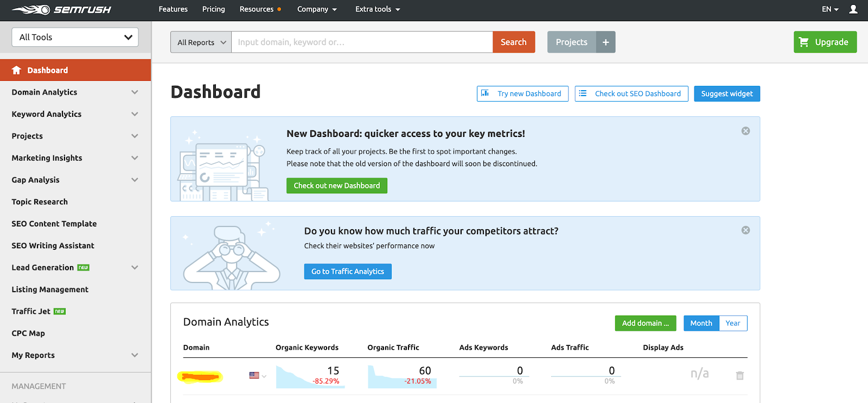The width and height of the screenshot is (868, 403).
Task: Click the Ads Keywords value 0
Action: (x=520, y=370)
